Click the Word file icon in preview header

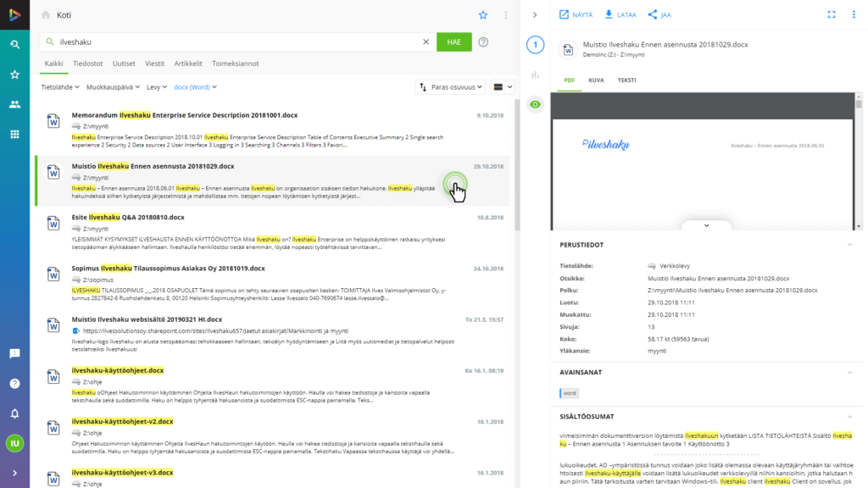pyautogui.click(x=569, y=50)
